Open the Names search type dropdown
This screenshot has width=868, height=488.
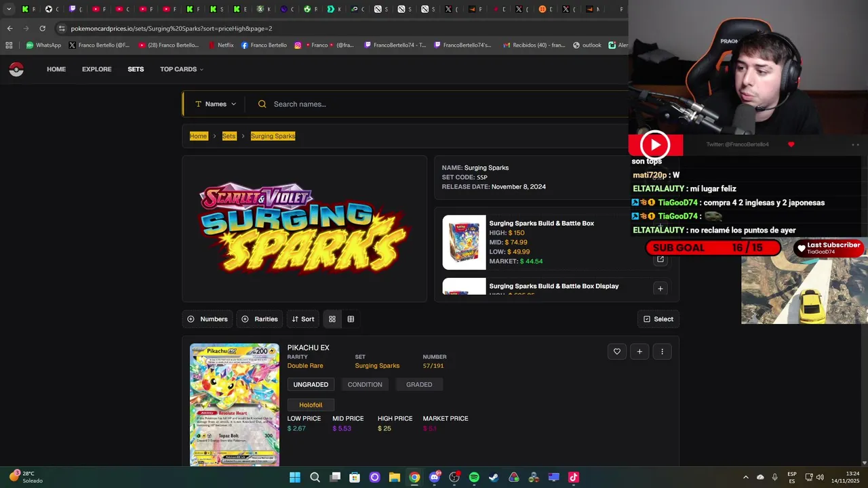tap(216, 104)
